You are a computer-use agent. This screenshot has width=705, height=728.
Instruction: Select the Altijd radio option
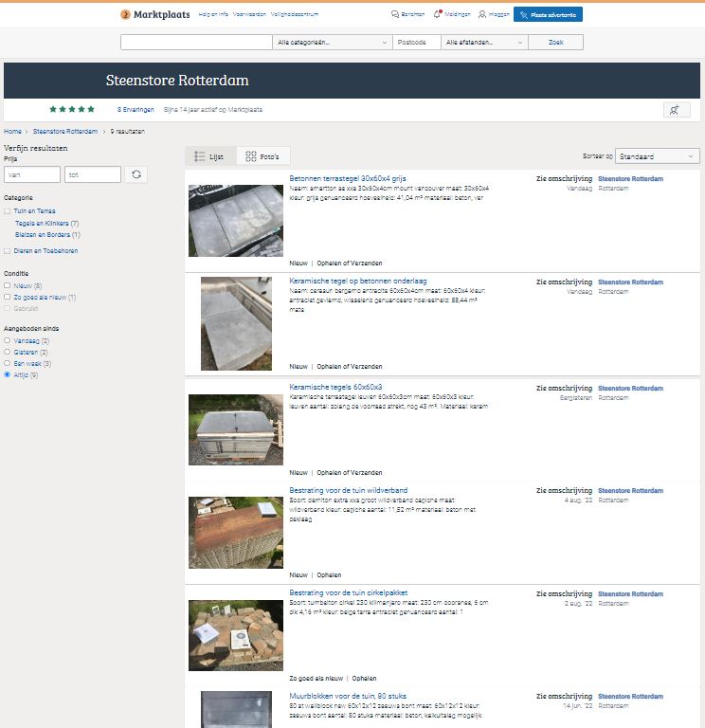(7, 374)
